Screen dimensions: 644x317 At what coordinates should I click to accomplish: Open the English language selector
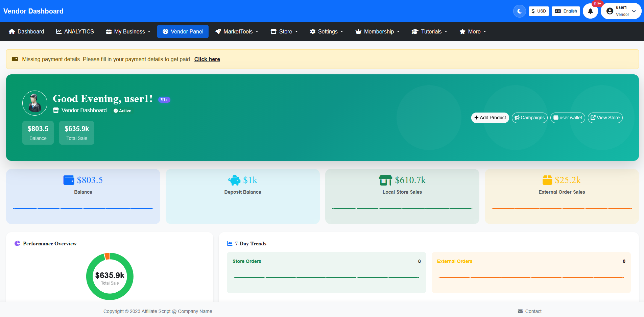click(566, 11)
